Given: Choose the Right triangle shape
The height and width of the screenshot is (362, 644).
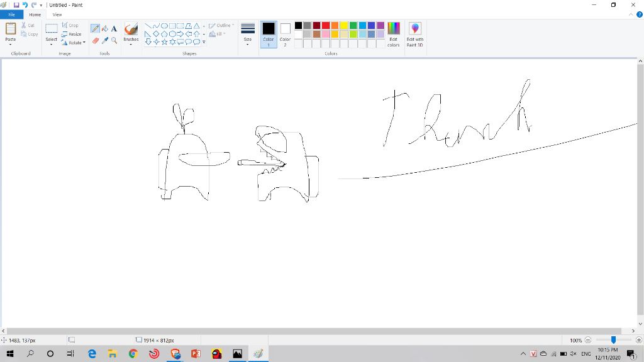Looking at the screenshot, I should coord(148,34).
